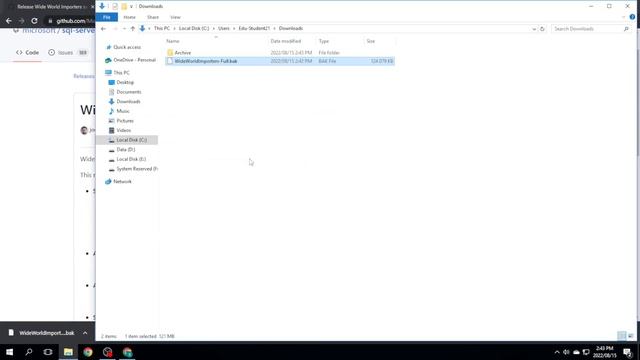Open Task View from the taskbar
The width and height of the screenshot is (640, 360).
(x=48, y=352)
